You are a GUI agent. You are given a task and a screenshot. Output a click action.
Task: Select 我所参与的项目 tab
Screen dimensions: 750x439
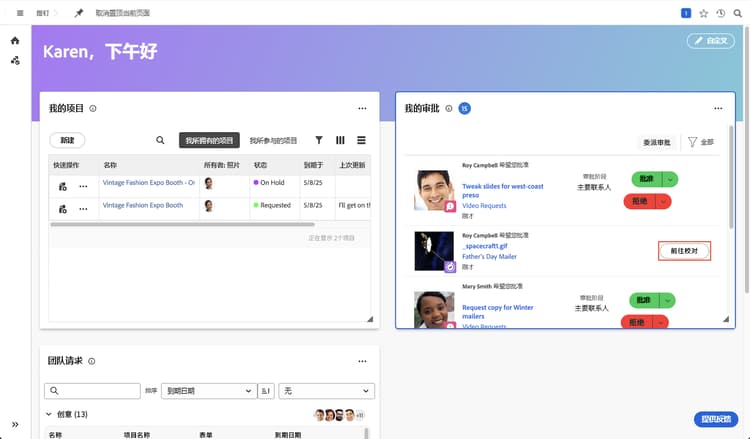[273, 141]
